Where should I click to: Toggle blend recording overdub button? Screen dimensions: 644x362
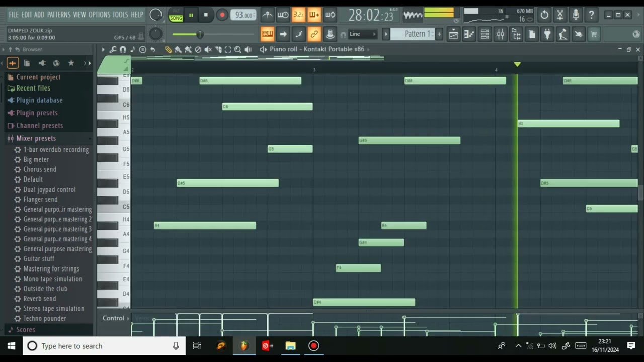(314, 15)
